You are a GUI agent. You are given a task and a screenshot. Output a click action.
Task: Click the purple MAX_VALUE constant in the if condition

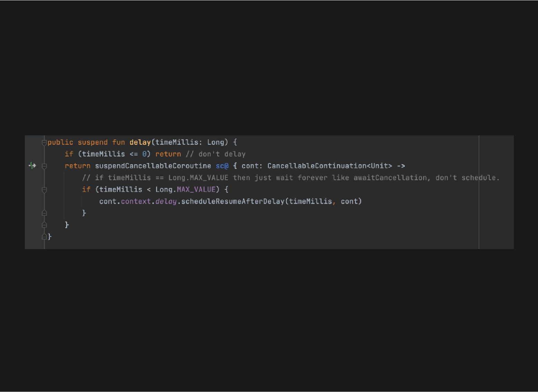(x=196, y=189)
